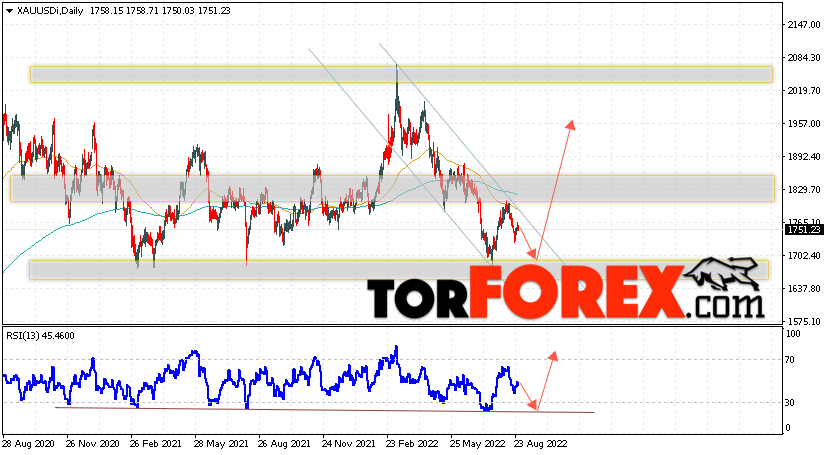Click the 2019.70 price scale label
The height and width of the screenshot is (455, 828).
click(805, 91)
